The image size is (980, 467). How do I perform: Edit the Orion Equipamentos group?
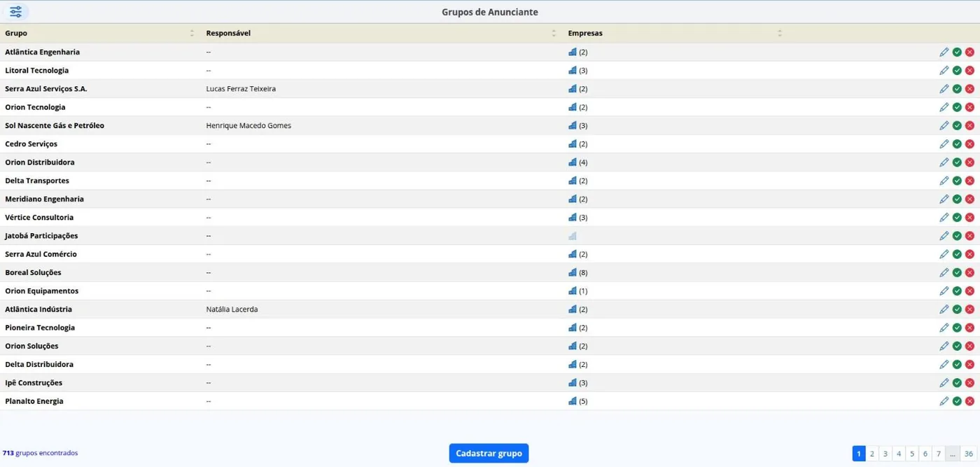coord(944,291)
